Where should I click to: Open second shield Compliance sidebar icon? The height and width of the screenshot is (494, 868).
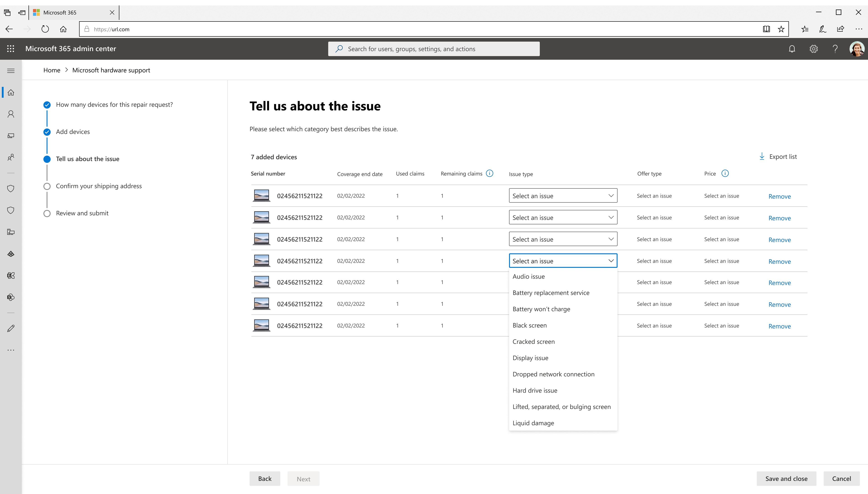point(10,210)
